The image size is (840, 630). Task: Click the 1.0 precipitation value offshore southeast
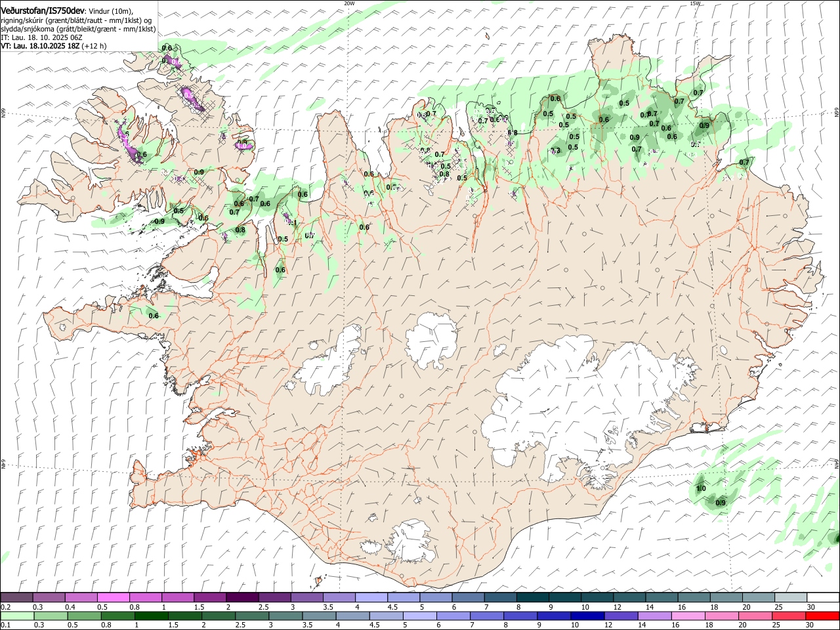tap(701, 488)
